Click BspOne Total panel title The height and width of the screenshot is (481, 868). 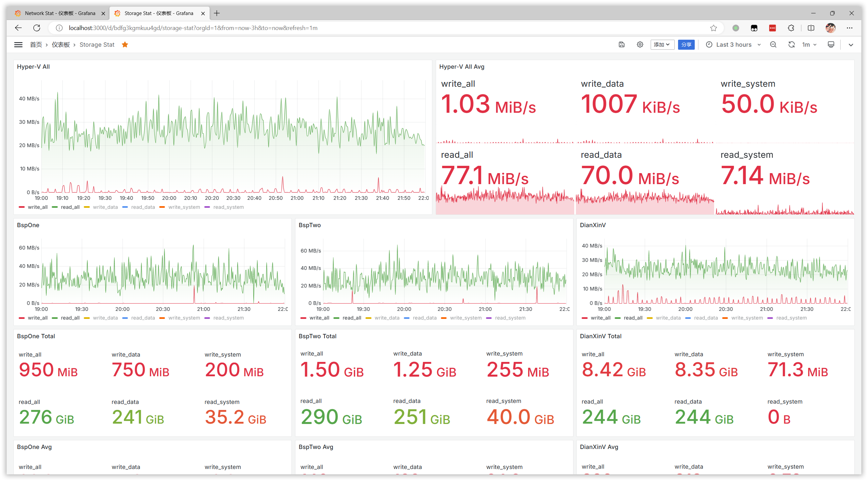[x=36, y=336]
